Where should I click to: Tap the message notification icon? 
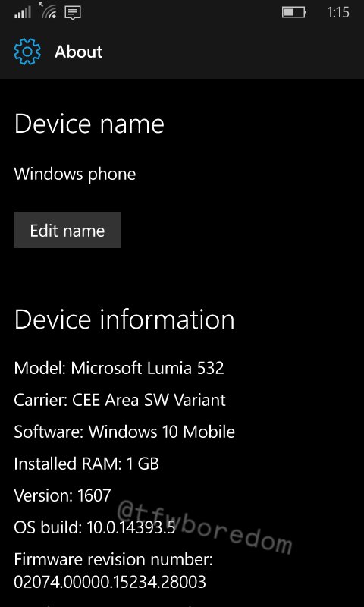73,13
